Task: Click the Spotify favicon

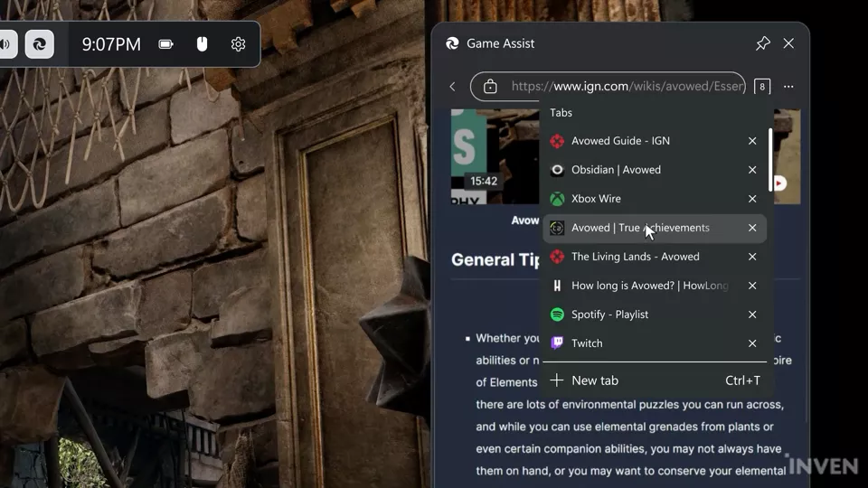Action: 557,314
